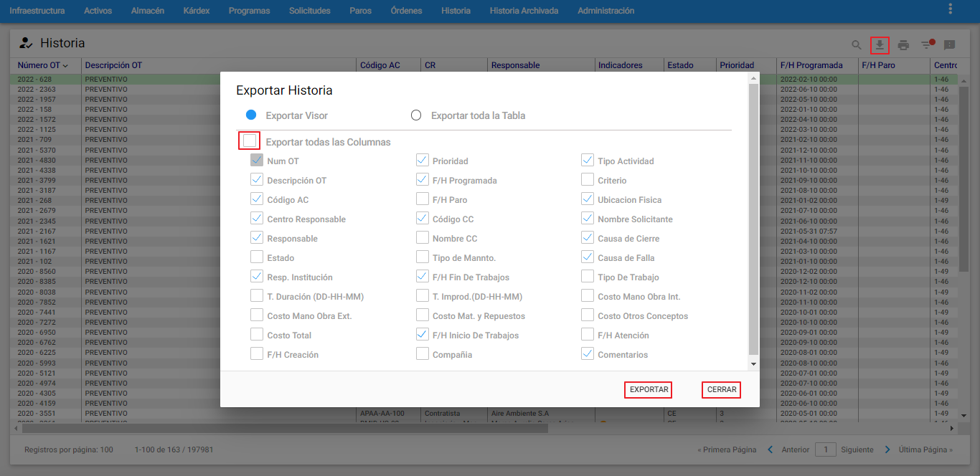980x476 pixels.
Task: Sort by Número OT column arrow
Action: click(x=65, y=65)
